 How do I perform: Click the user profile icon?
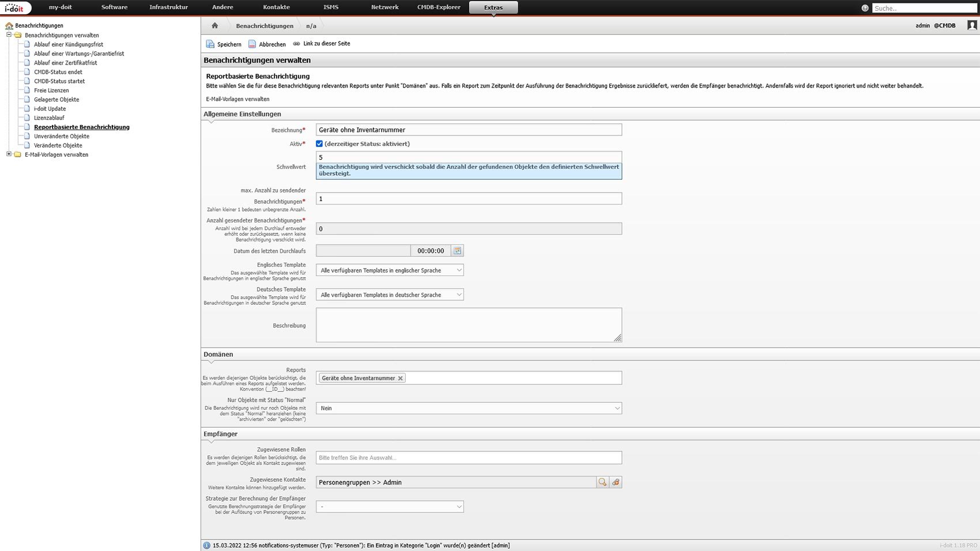[972, 25]
